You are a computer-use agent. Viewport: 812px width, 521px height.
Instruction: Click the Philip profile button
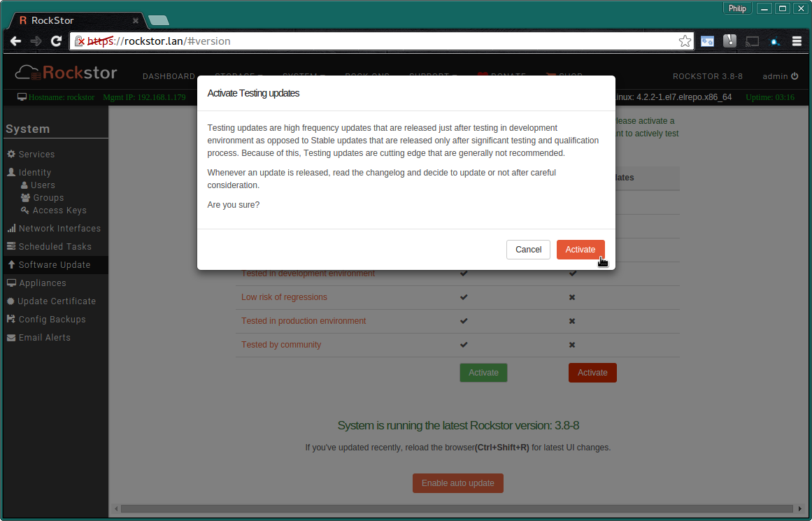(x=737, y=8)
